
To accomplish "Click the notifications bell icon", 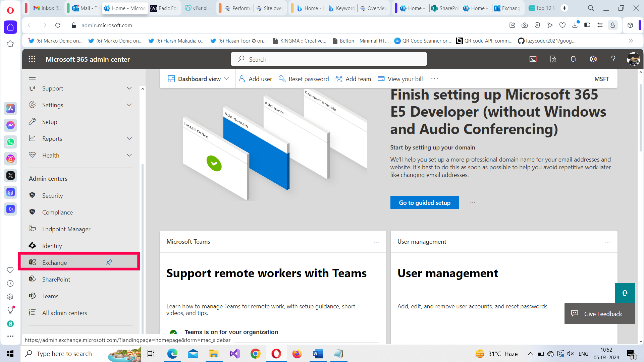I will point(573,59).
